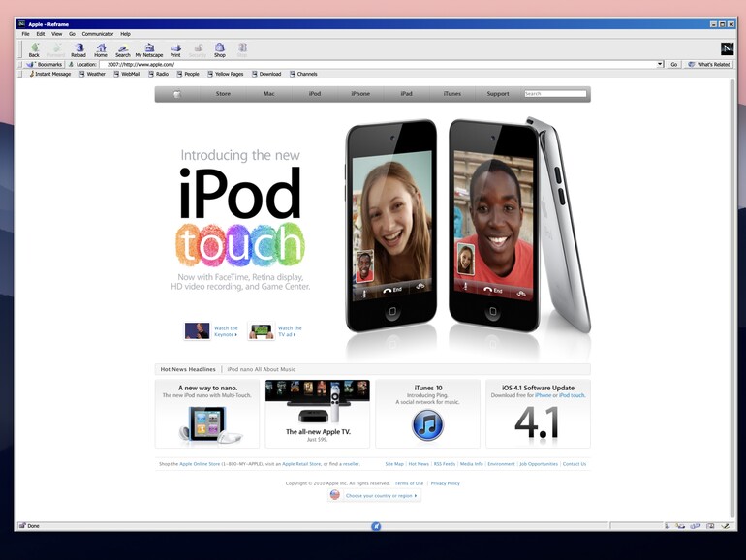Select the Support tab on Apple nav

point(498,94)
